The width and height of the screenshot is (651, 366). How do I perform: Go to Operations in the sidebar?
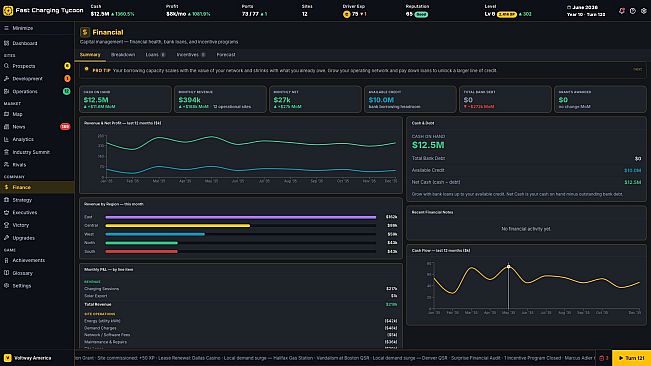pyautogui.click(x=37, y=91)
